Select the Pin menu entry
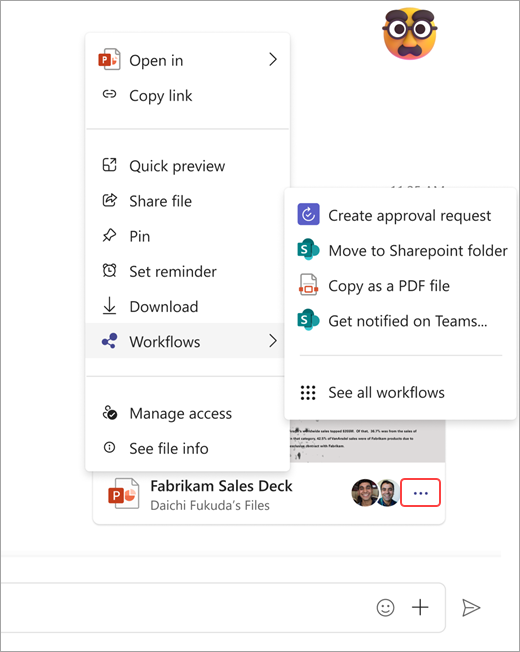 point(187,236)
